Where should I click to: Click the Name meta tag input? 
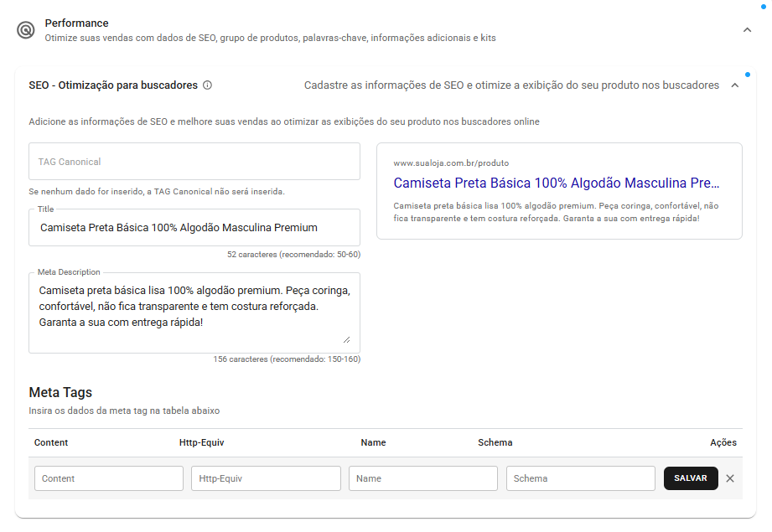[x=423, y=478]
